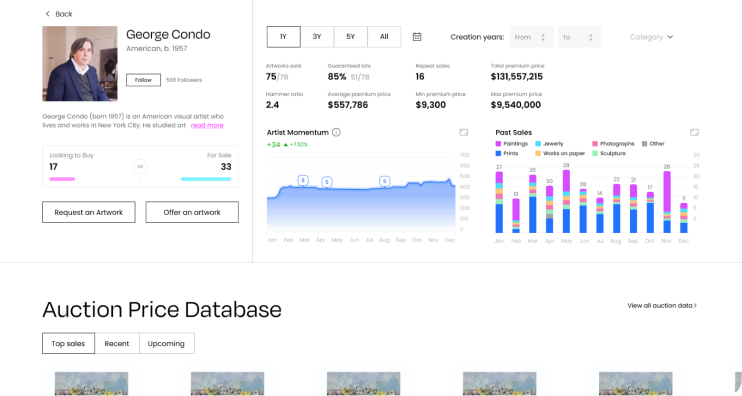Click the cyan For Sale bar

click(206, 179)
